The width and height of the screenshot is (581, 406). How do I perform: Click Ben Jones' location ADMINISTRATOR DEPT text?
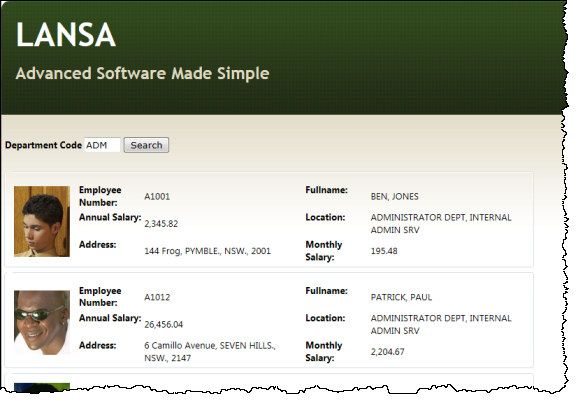pos(441,223)
